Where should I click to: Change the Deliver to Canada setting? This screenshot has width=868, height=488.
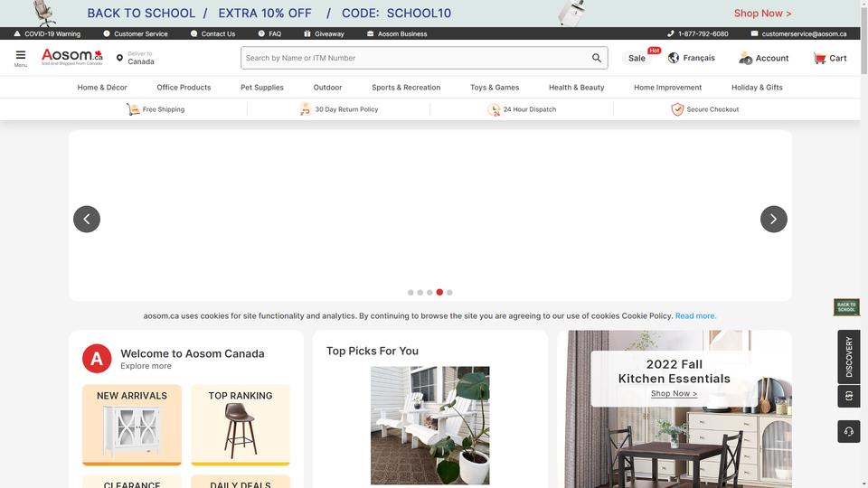click(141, 58)
